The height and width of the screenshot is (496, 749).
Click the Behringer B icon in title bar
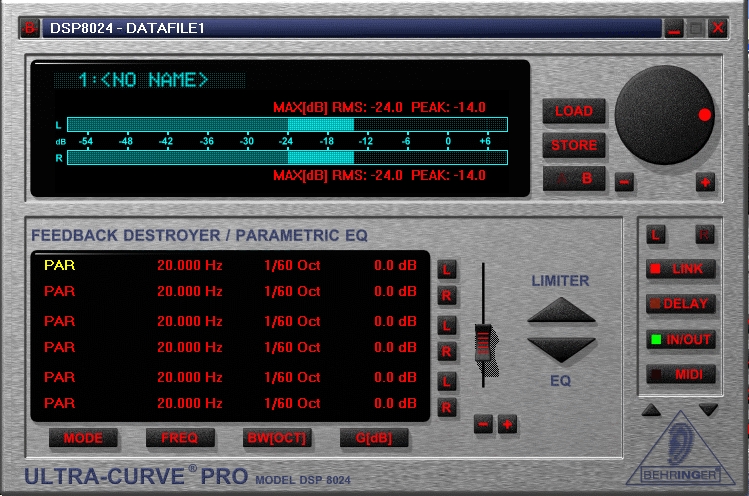(x=30, y=28)
